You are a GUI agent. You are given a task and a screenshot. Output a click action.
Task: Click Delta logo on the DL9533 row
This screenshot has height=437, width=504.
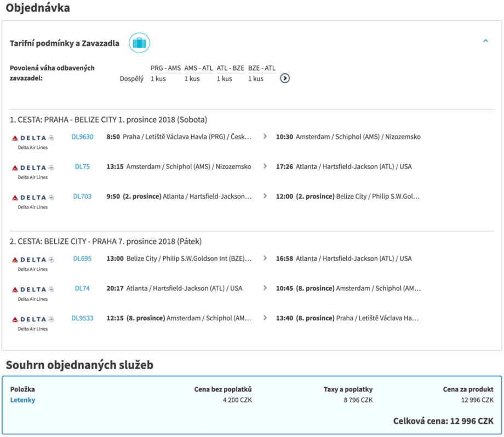[32, 319]
